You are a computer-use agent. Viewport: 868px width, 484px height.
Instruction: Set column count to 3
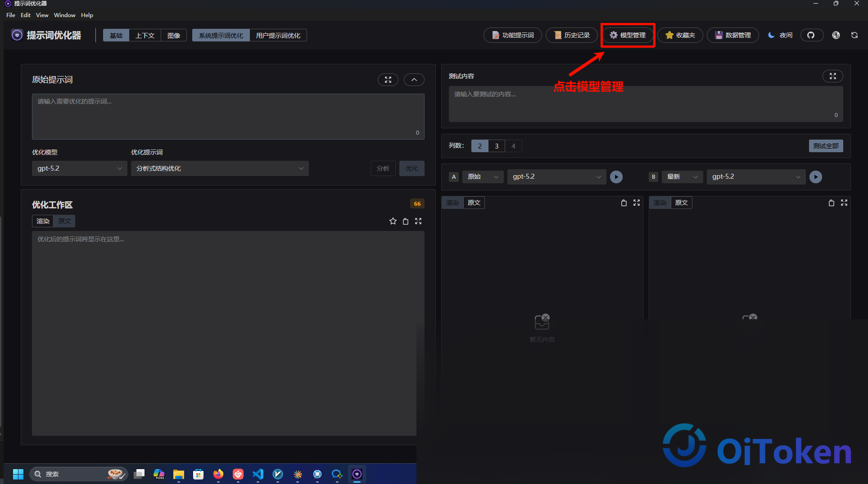pyautogui.click(x=497, y=146)
